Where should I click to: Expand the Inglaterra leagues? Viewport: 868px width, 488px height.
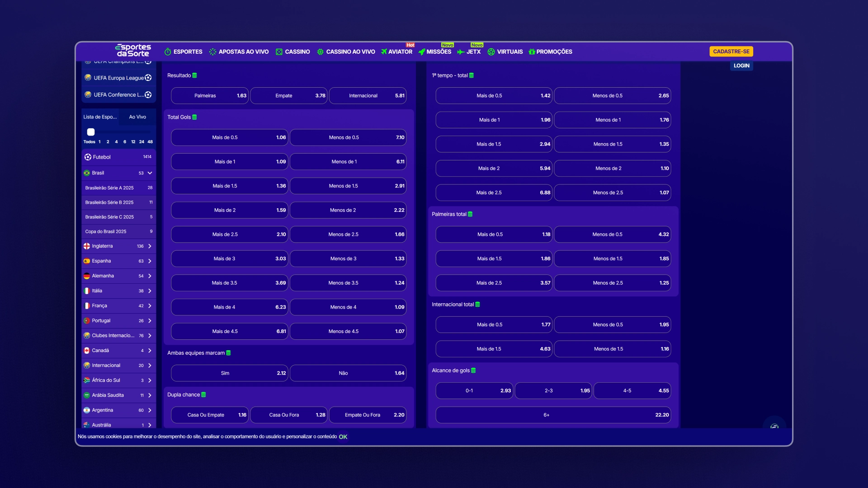pyautogui.click(x=150, y=246)
